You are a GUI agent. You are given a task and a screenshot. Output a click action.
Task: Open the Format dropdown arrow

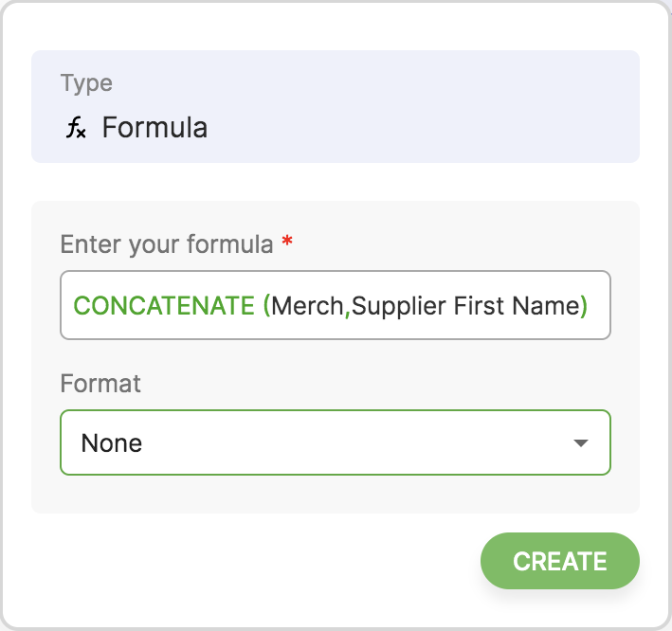[x=581, y=442]
